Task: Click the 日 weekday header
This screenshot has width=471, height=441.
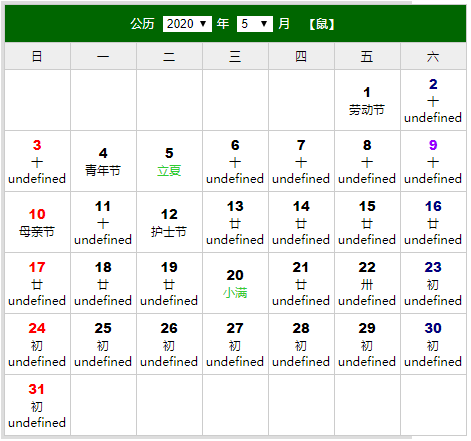Action: (37, 56)
